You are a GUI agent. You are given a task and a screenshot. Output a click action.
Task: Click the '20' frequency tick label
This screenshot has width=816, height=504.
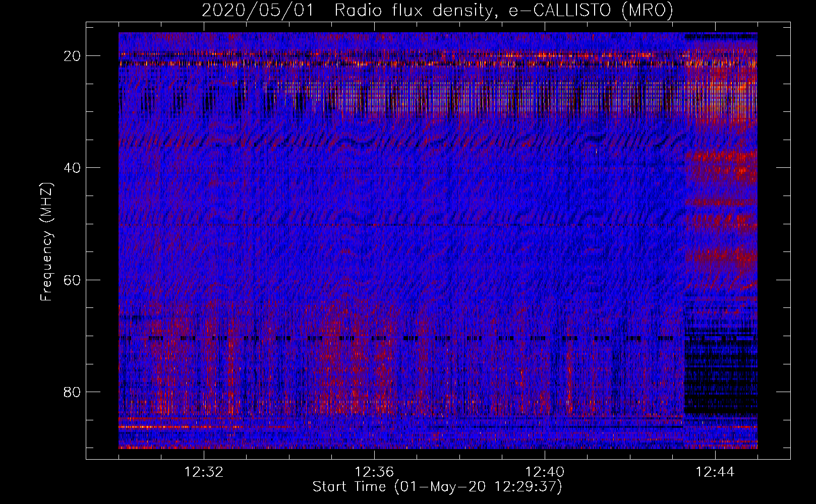[x=72, y=56]
